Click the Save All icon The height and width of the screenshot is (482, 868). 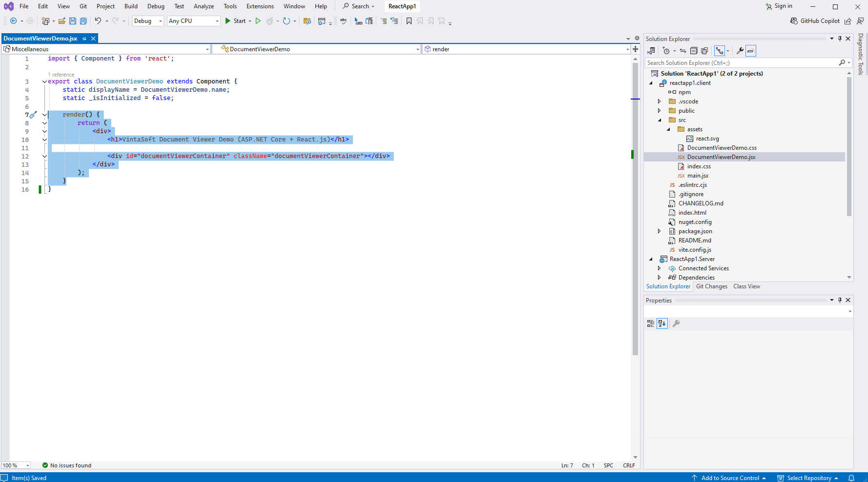point(83,21)
